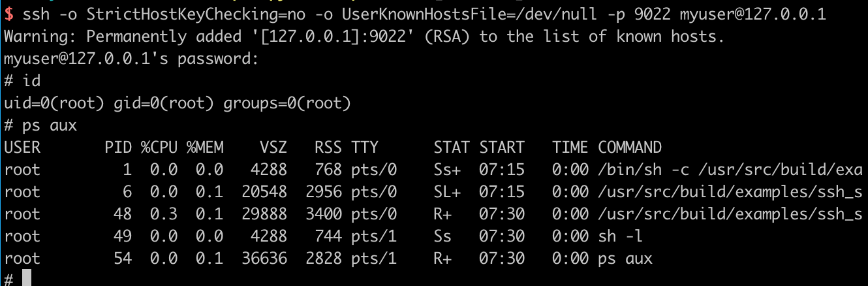Click the USER column header
This screenshot has width=868, height=286.
(22, 148)
